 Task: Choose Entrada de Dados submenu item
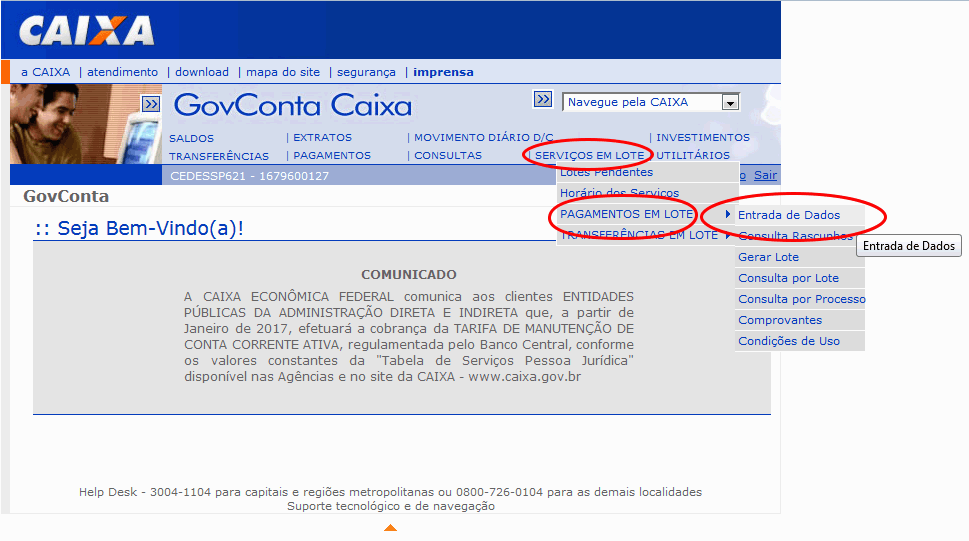point(800,215)
